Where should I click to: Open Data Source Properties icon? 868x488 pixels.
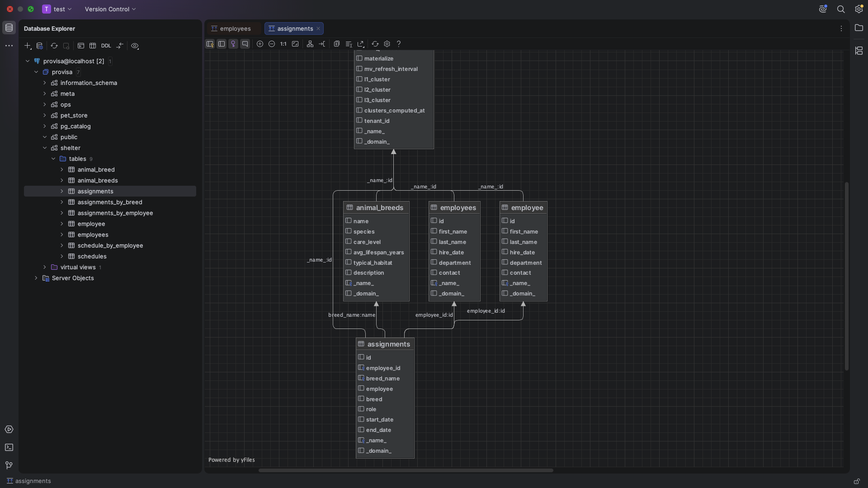(40, 46)
